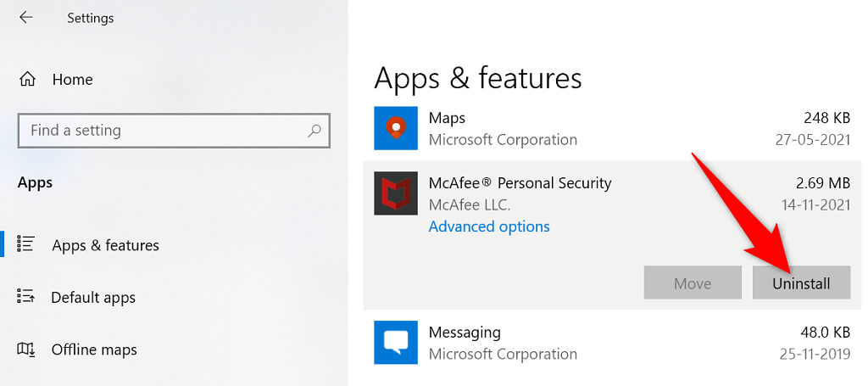Click the Messaging app icon

coord(396,342)
